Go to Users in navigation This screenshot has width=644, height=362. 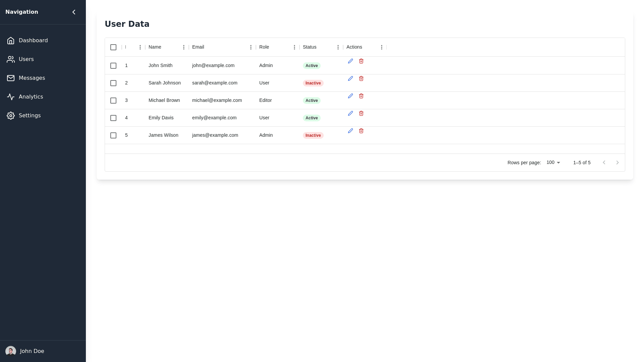pyautogui.click(x=26, y=59)
